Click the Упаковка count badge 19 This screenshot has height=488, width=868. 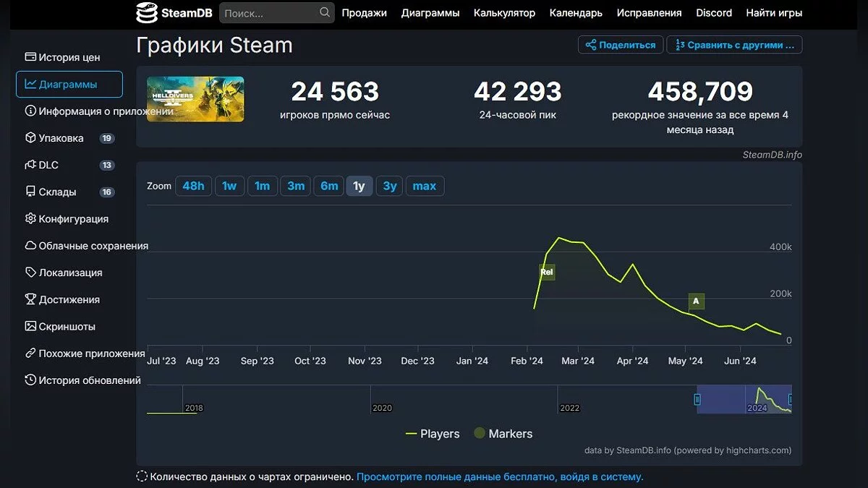[107, 138]
